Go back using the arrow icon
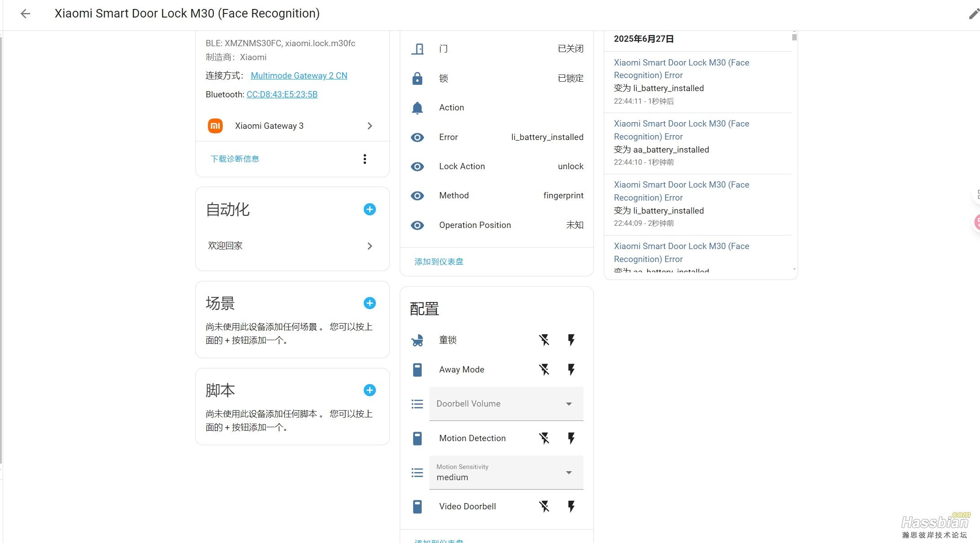The height and width of the screenshot is (543, 980). 26,13
